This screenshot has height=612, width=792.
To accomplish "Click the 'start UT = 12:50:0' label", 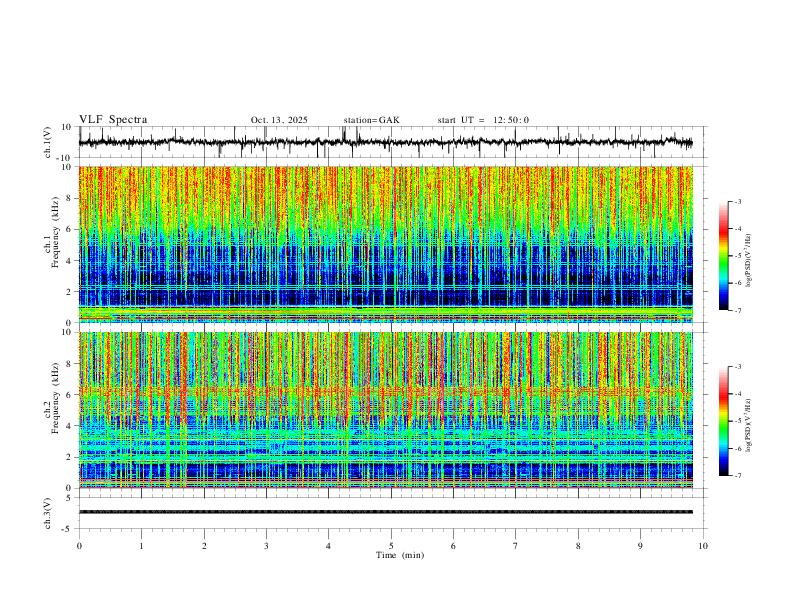I will [x=483, y=120].
